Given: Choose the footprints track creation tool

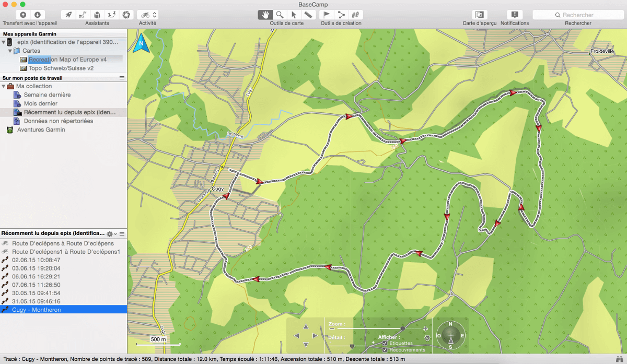Looking at the screenshot, I should point(356,15).
